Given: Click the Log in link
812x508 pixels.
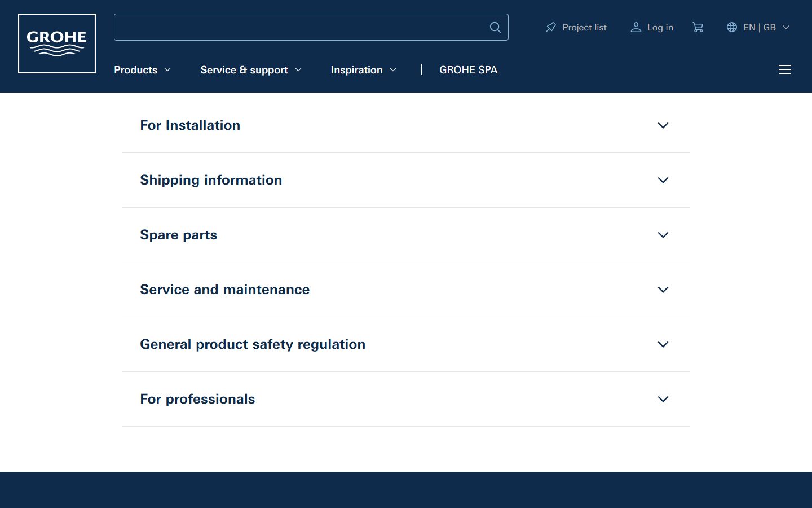Looking at the screenshot, I should click(x=651, y=27).
